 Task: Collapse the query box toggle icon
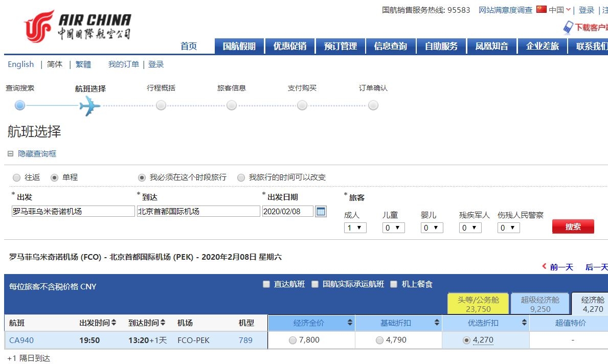click(x=10, y=153)
